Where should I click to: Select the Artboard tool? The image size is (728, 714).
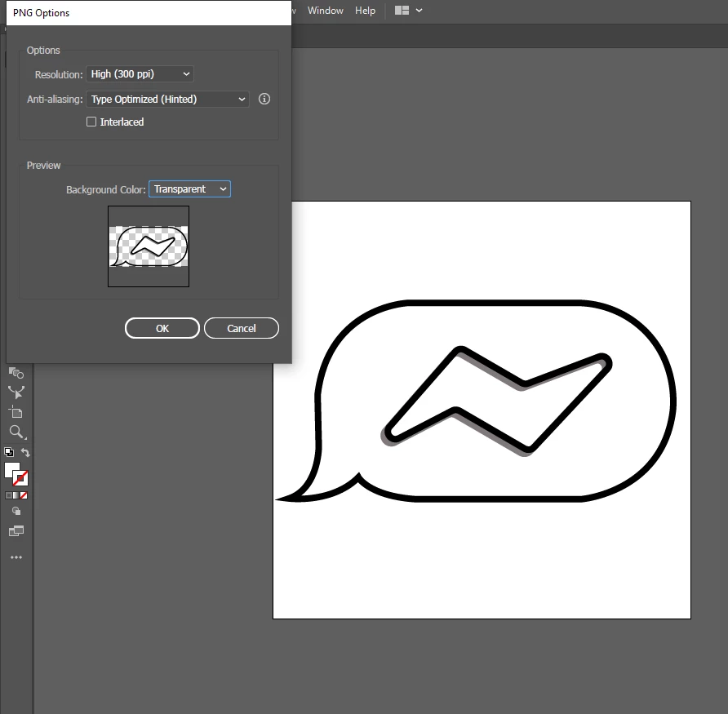pyautogui.click(x=16, y=412)
